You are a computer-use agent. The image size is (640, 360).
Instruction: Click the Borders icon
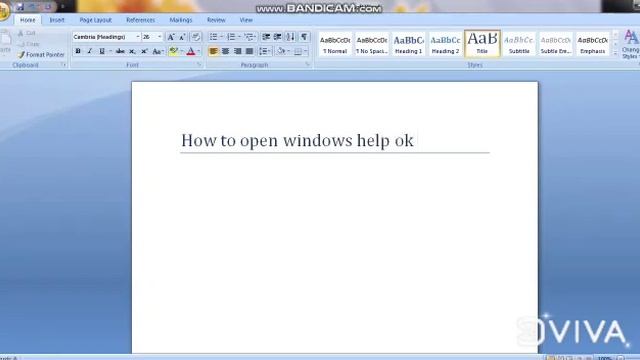[298, 51]
